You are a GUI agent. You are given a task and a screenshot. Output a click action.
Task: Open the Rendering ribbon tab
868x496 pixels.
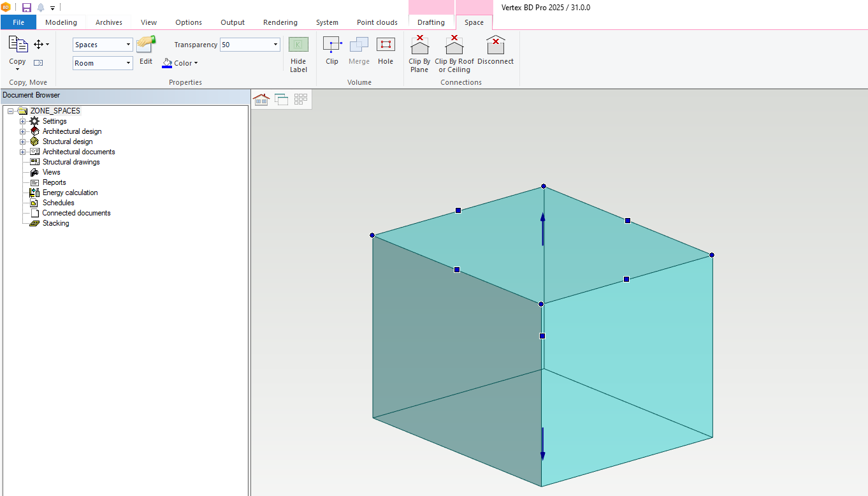coord(280,22)
